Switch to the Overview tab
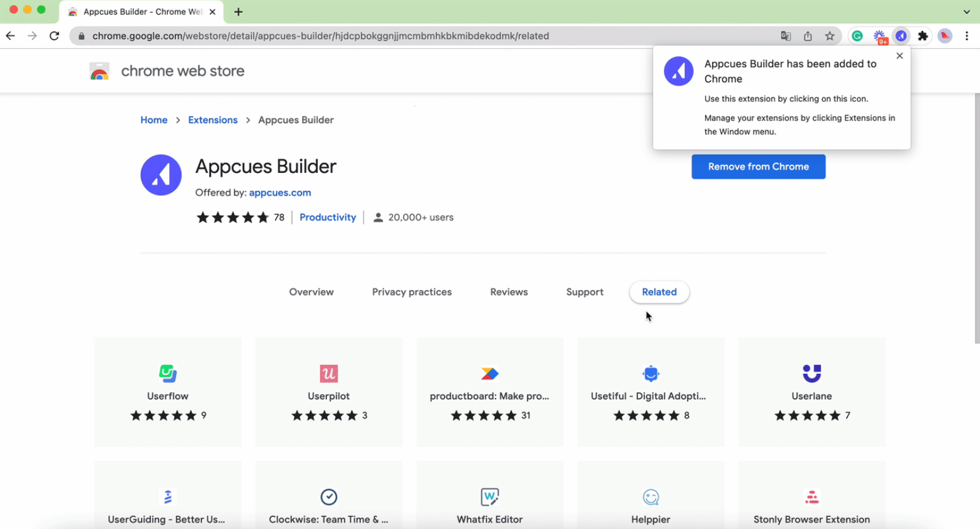Screen dimensions: 980x529 tap(311, 292)
